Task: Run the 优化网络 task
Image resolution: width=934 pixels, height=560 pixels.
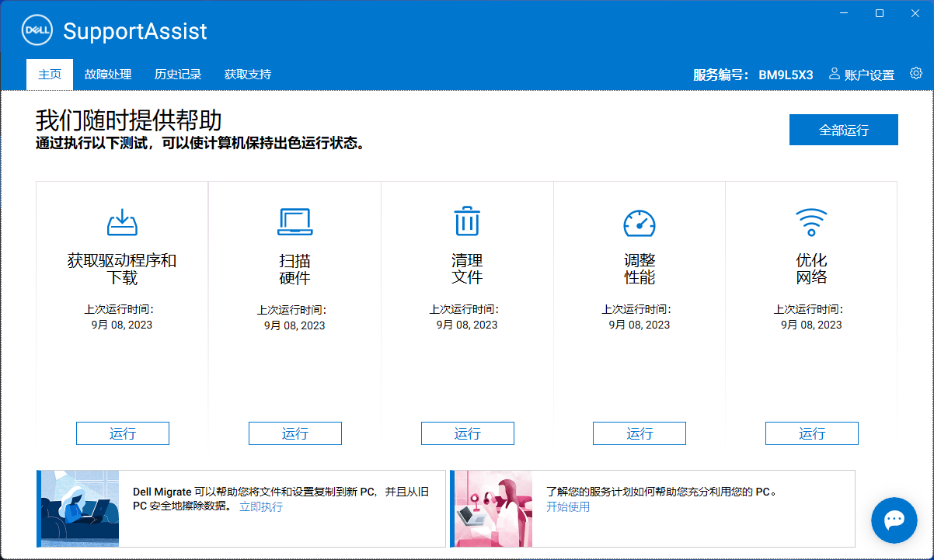Action: tap(812, 433)
